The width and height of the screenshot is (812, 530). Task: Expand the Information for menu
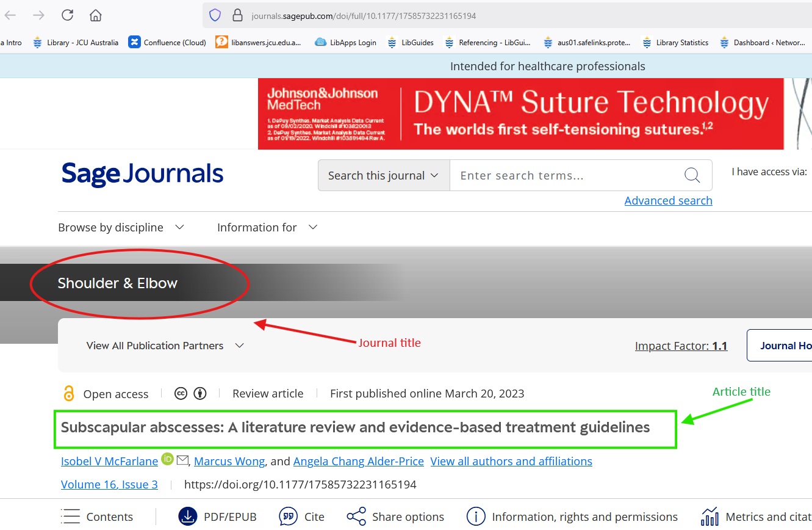point(267,227)
